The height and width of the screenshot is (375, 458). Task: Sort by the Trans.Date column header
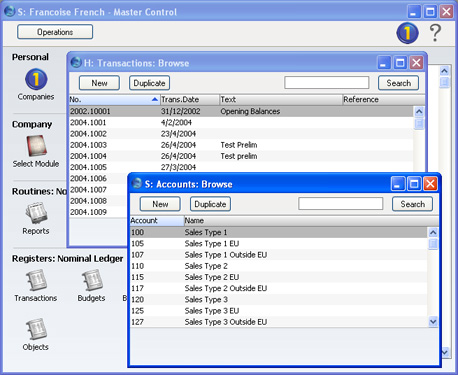coord(190,100)
